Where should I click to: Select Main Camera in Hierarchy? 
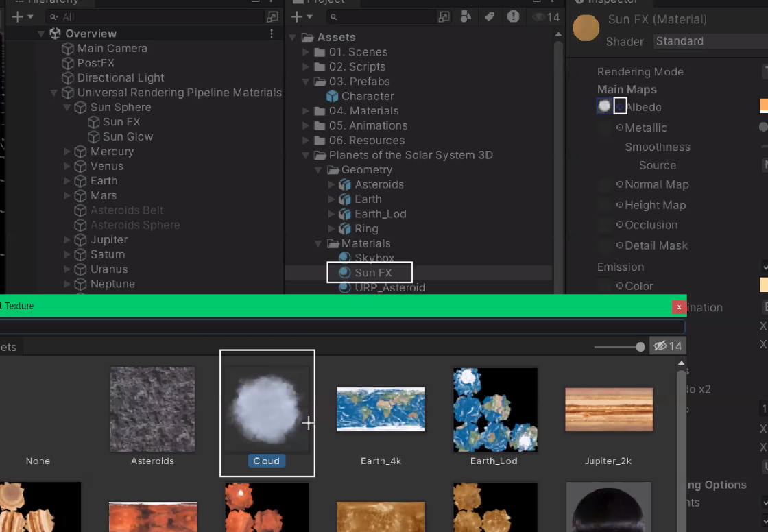point(112,49)
